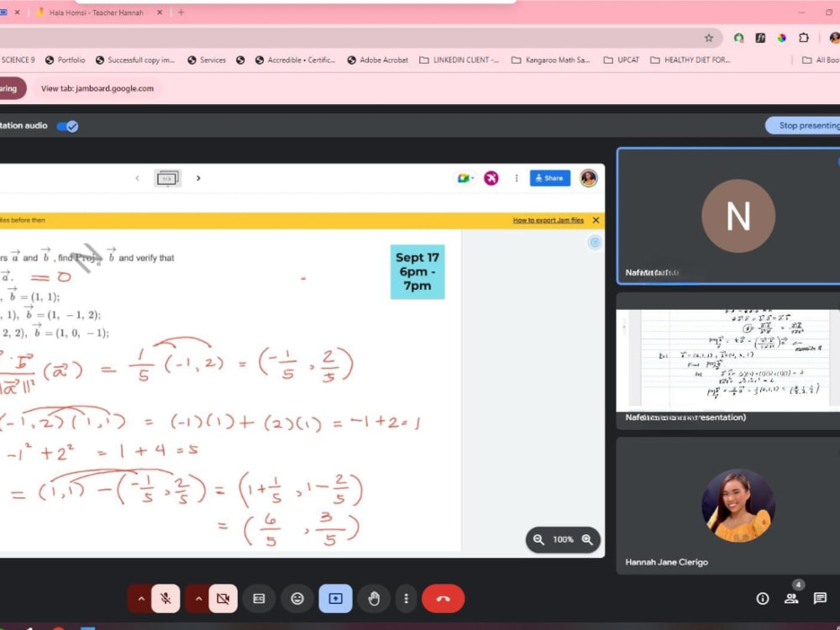The image size is (840, 630).
Task: Open Jamboard account profile picture
Action: coord(588,178)
